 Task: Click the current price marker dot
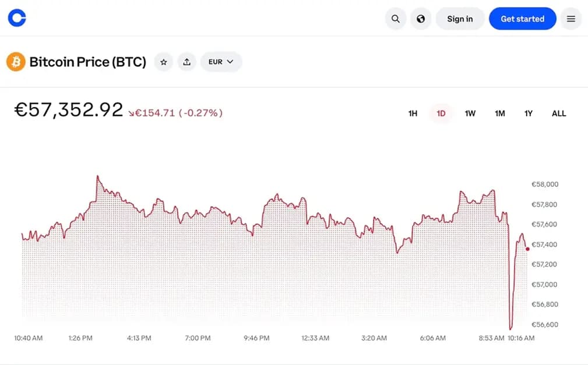[527, 248]
